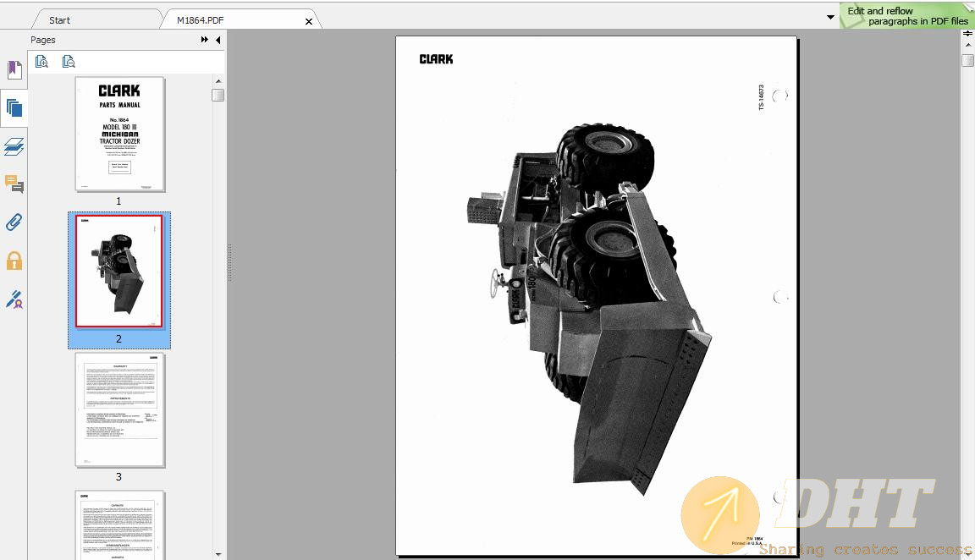Select the partially visible page 4 thumbnail
The width and height of the screenshot is (975, 560).
click(120, 525)
